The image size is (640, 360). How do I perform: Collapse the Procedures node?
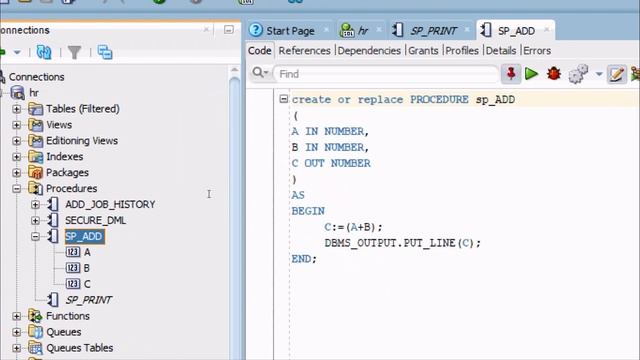16,189
